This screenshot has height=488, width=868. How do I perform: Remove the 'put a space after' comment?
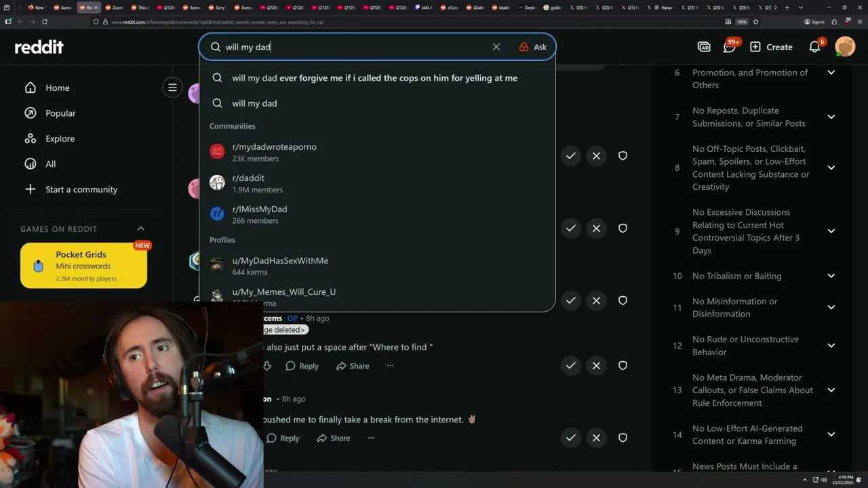[x=596, y=365]
